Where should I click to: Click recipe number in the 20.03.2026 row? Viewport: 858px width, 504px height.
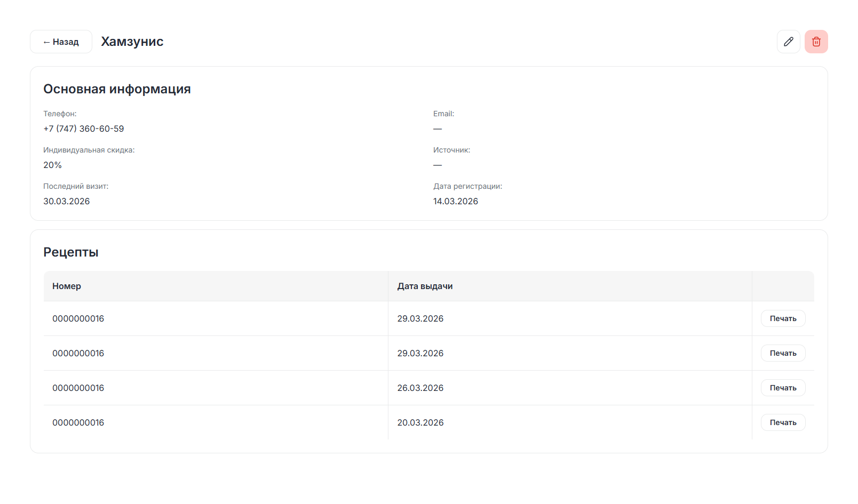pos(78,422)
